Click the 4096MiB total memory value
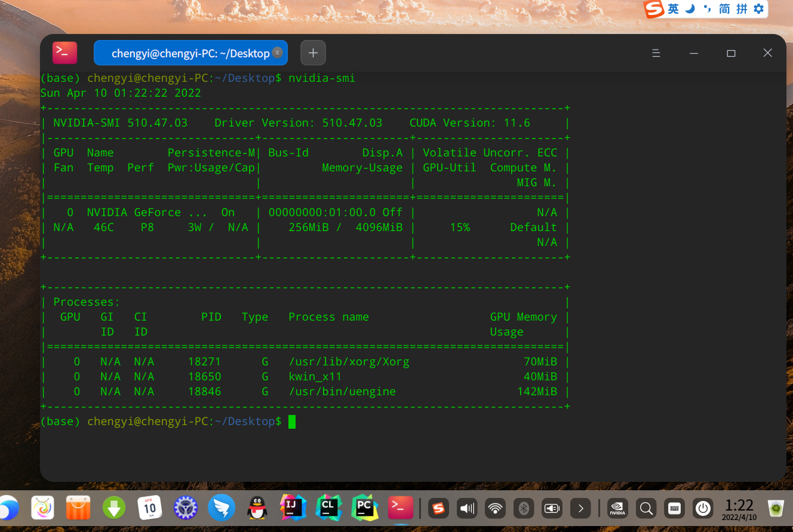Screen dimensions: 793x532 point(379,227)
